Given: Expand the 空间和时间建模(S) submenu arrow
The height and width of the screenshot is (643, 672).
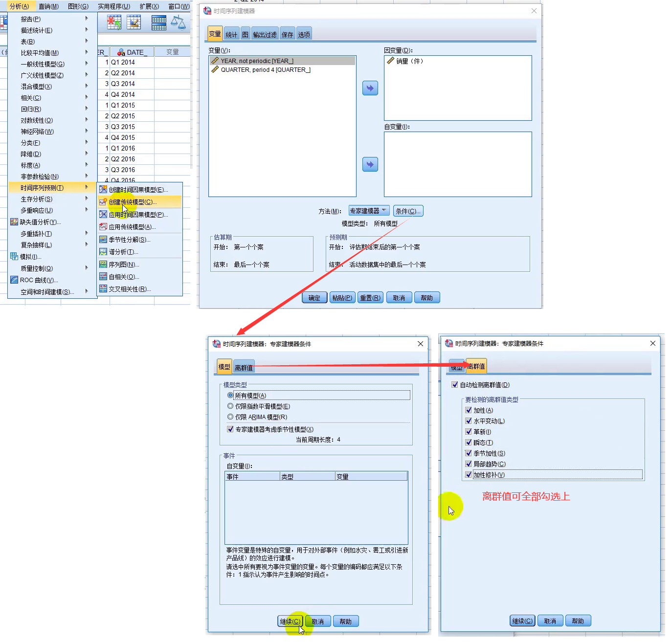Looking at the screenshot, I should [87, 291].
